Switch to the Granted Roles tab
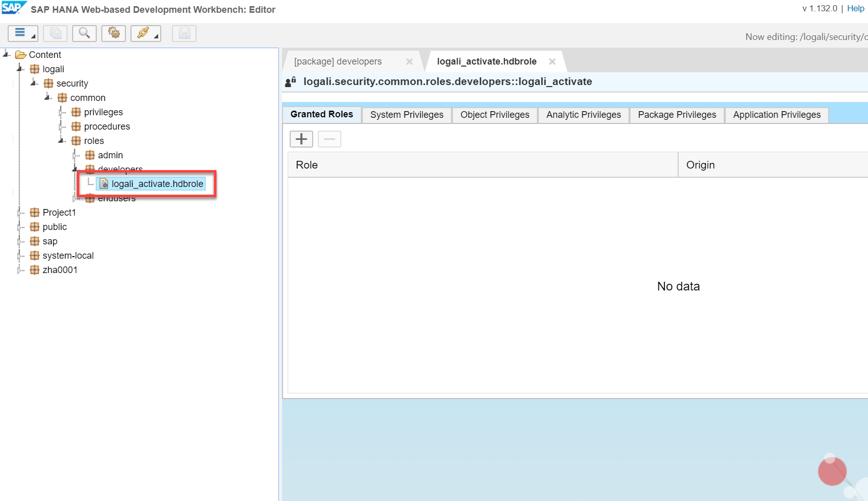The image size is (868, 501). (322, 114)
